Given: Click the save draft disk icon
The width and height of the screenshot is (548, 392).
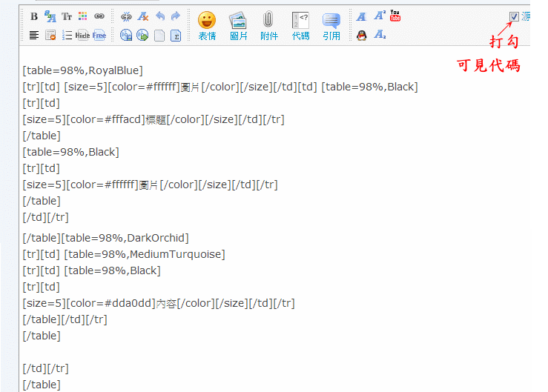Looking at the screenshot, I should coord(126,36).
